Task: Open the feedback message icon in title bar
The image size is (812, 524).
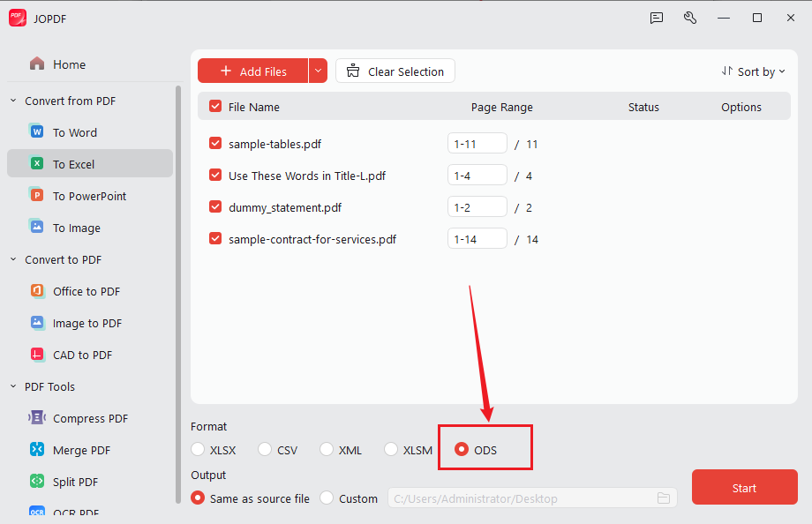Action: tap(656, 19)
